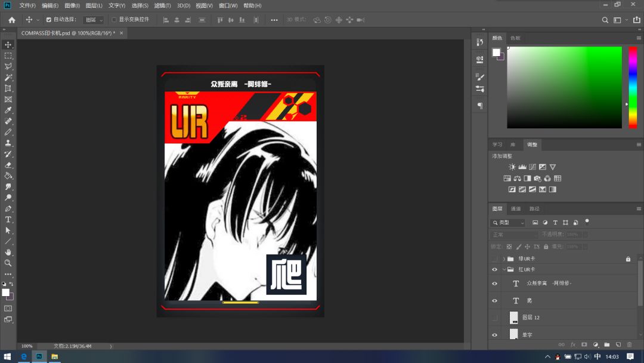Enable the 显示变换控件 checkbox
Viewport: 644px width, 363px height.
coord(114,20)
